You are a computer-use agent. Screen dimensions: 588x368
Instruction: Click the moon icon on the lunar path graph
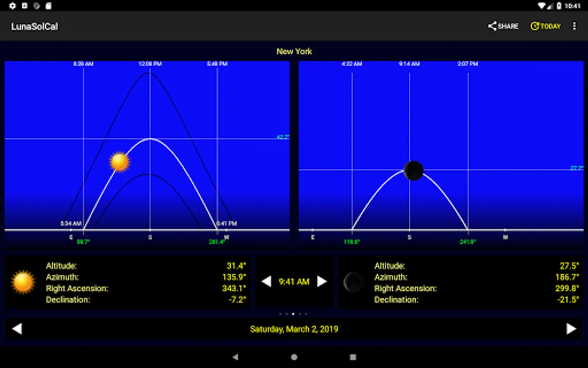(413, 171)
